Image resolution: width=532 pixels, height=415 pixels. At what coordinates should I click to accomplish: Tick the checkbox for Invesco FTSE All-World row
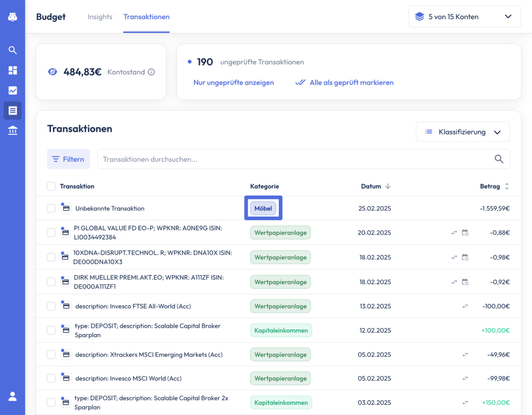point(51,306)
